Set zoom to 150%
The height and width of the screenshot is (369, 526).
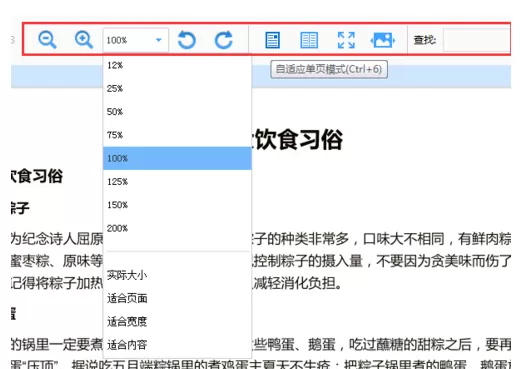click(177, 205)
